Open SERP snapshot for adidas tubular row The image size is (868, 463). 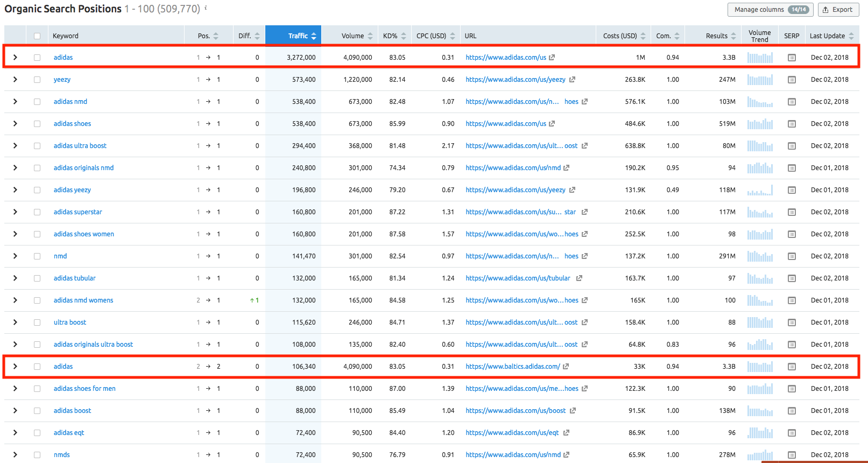792,278
